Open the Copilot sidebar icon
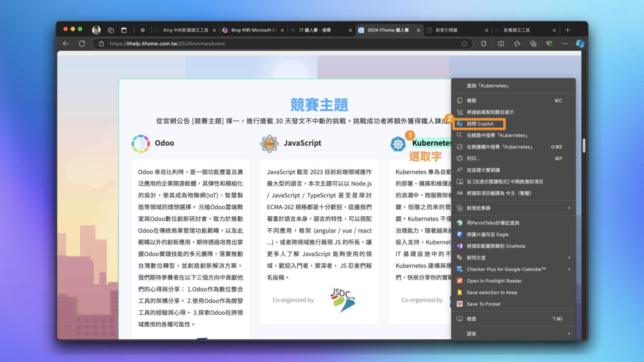Viewport: 644px width, 362px height. click(x=580, y=43)
